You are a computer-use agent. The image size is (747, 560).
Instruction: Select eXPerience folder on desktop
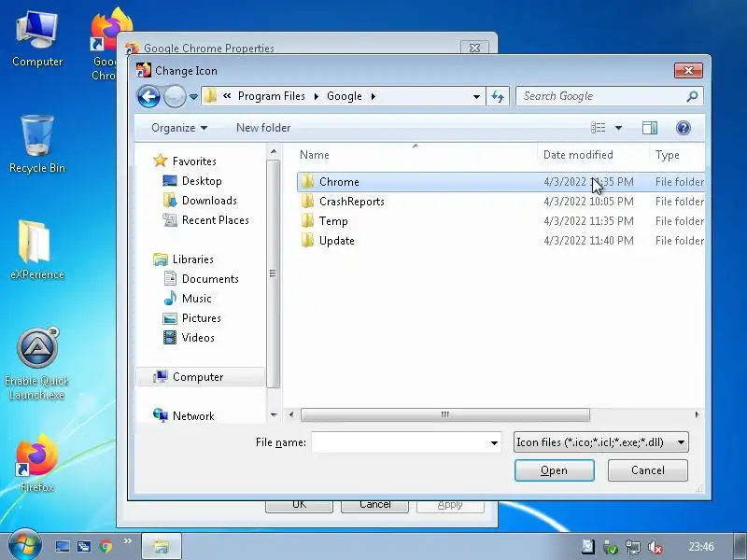37,250
